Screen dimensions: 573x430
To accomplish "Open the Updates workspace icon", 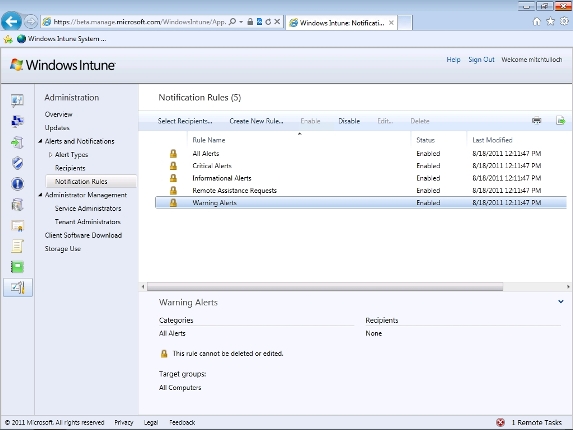I will click(x=17, y=142).
